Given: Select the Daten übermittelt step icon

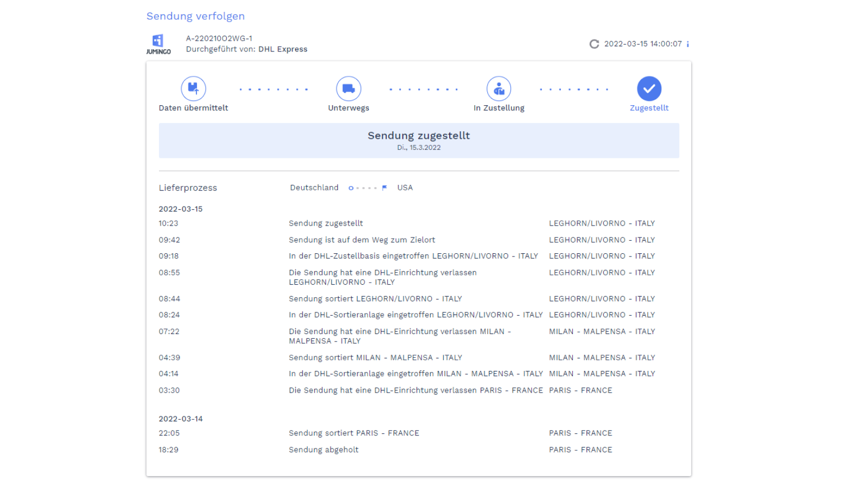Looking at the screenshot, I should (x=193, y=88).
